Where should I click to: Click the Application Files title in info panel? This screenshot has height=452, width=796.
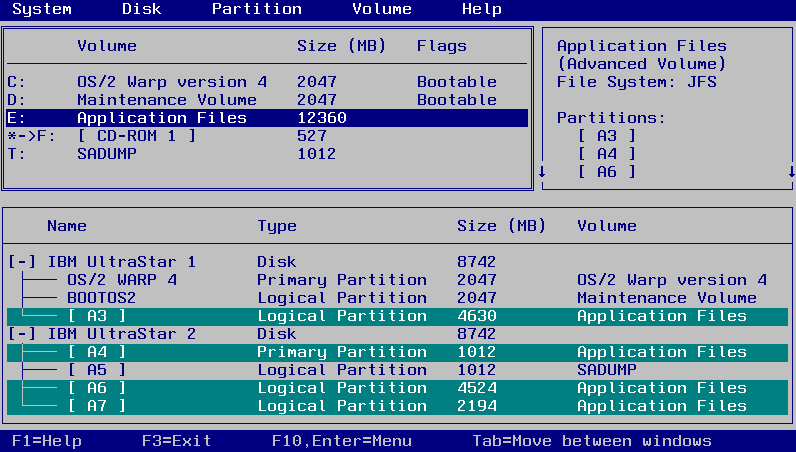click(642, 46)
